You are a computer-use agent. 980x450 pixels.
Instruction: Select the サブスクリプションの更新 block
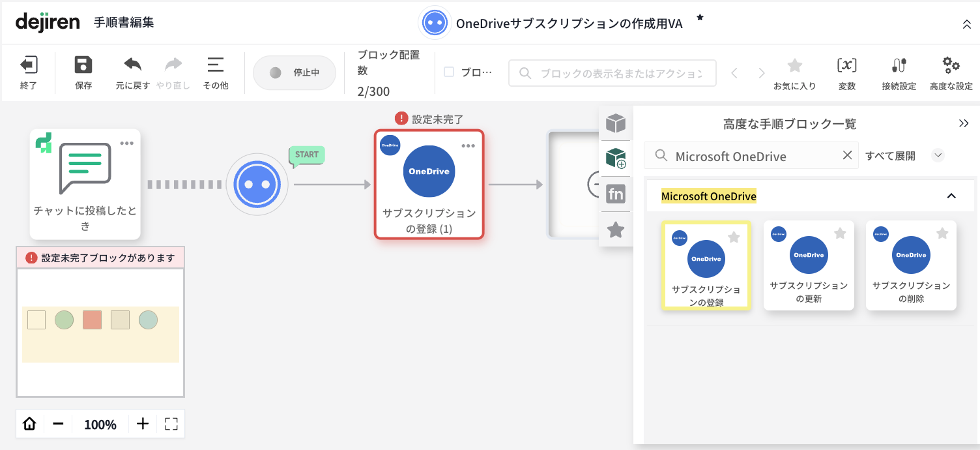click(809, 265)
